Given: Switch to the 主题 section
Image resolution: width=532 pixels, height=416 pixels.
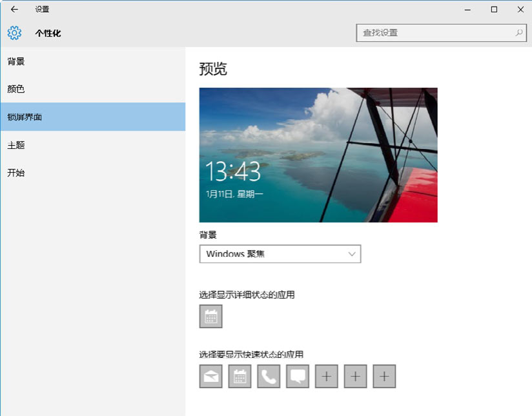Looking at the screenshot, I should [16, 145].
